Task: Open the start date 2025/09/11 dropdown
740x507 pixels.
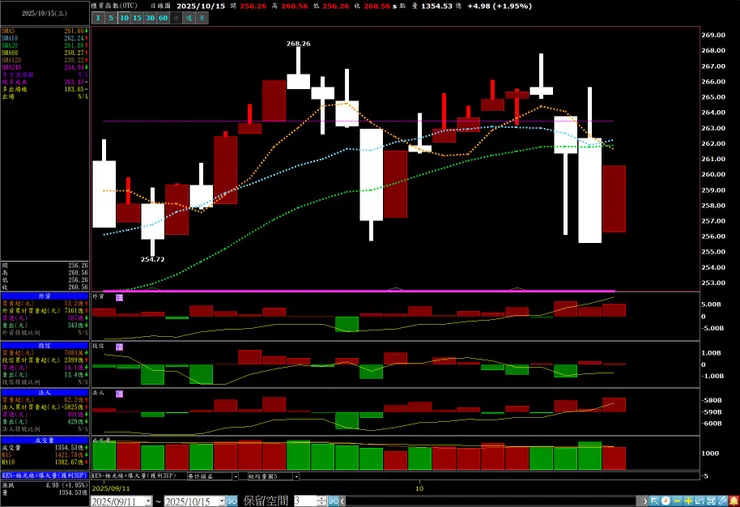Action: point(149,501)
